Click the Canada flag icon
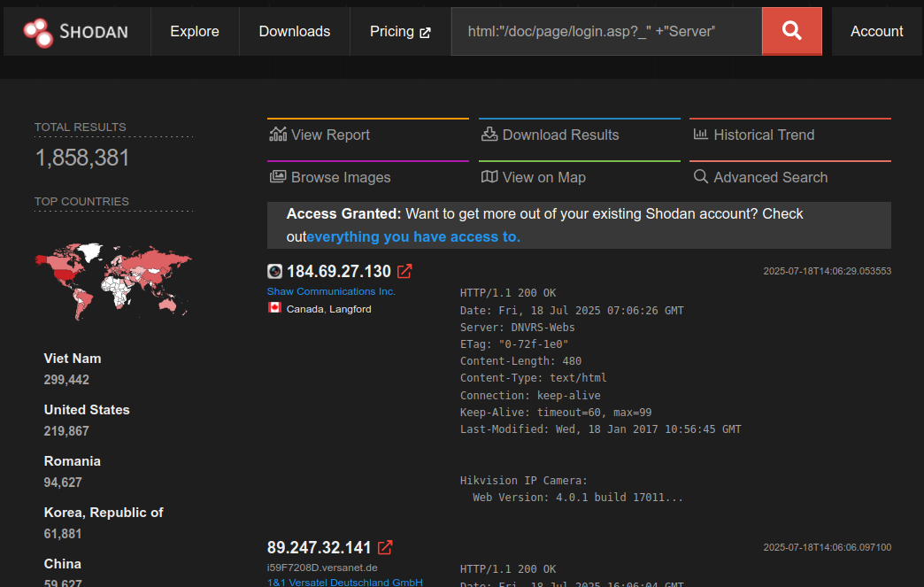This screenshot has width=924, height=587. (x=273, y=308)
